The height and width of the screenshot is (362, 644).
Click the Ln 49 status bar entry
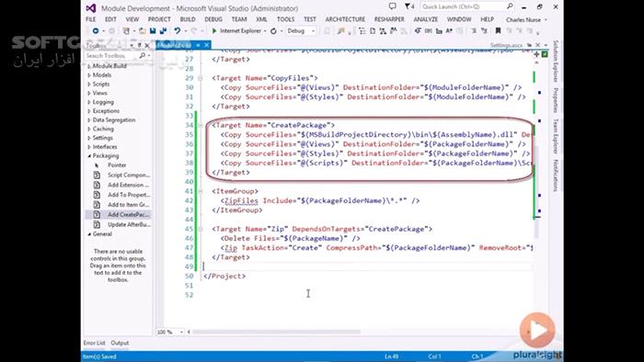391,356
